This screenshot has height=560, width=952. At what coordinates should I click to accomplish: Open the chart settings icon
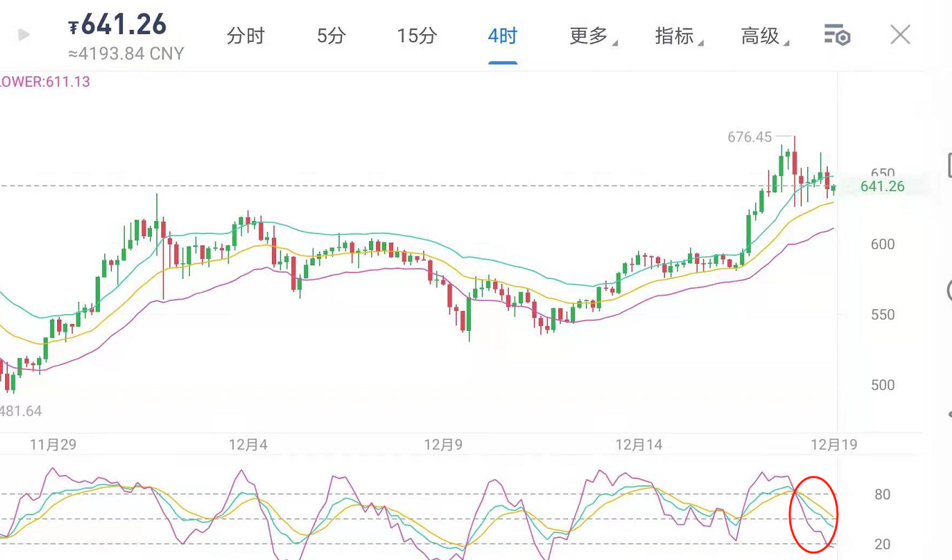pos(836,35)
